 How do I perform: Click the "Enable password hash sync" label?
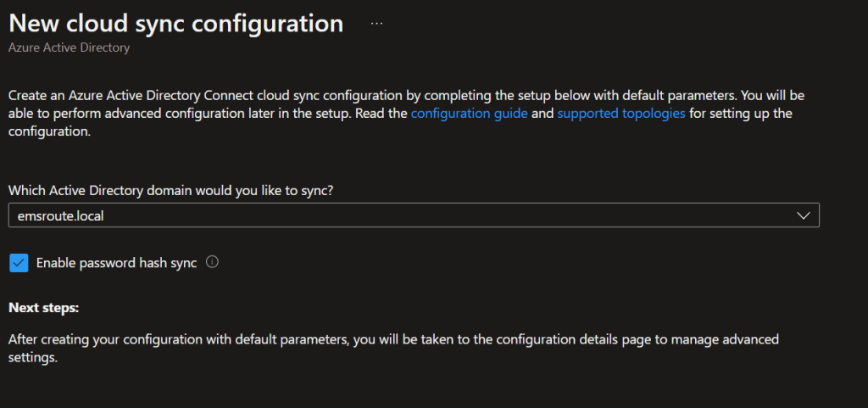(116, 263)
